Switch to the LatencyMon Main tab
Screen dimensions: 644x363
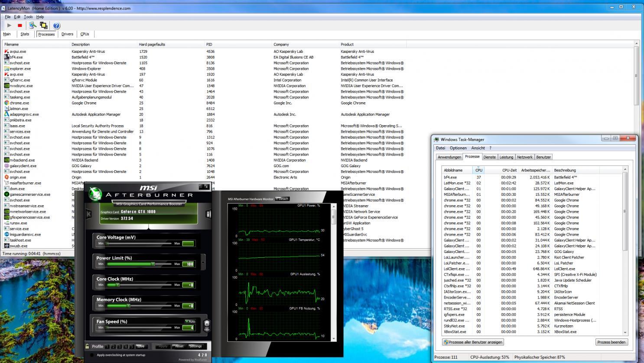tap(7, 34)
